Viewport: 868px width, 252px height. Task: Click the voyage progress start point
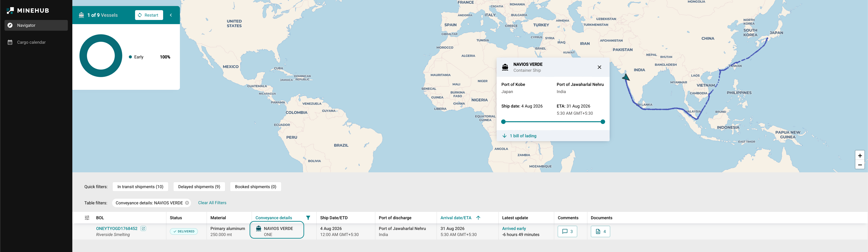503,122
